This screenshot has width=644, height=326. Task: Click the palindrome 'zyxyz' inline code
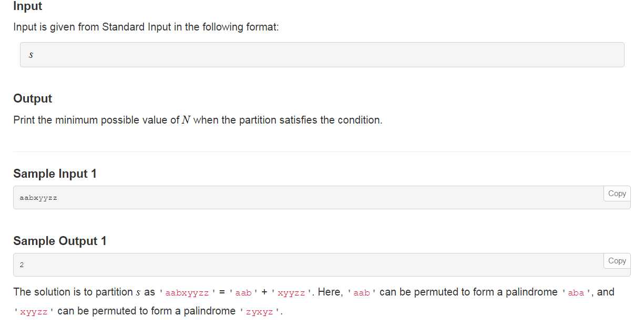tap(259, 312)
